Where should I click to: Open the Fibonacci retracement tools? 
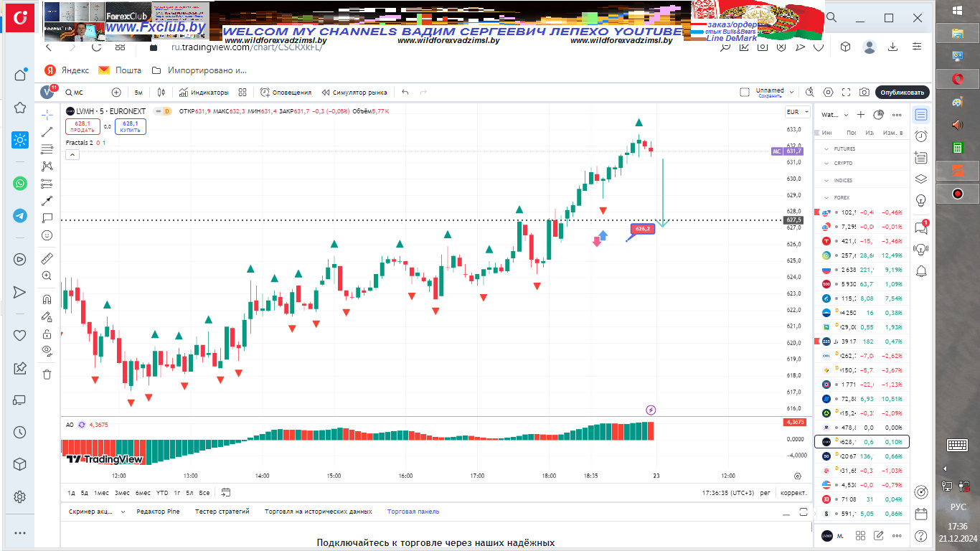pos(47,149)
